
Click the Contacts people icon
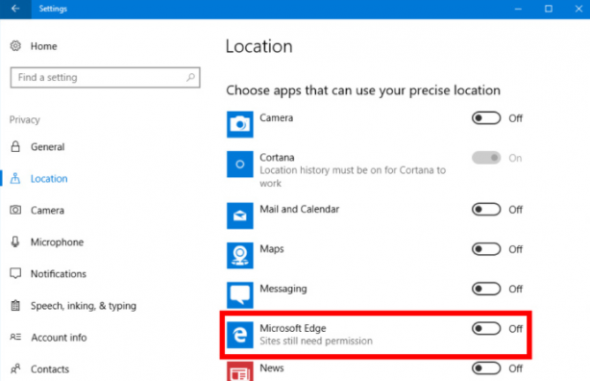pos(15,369)
